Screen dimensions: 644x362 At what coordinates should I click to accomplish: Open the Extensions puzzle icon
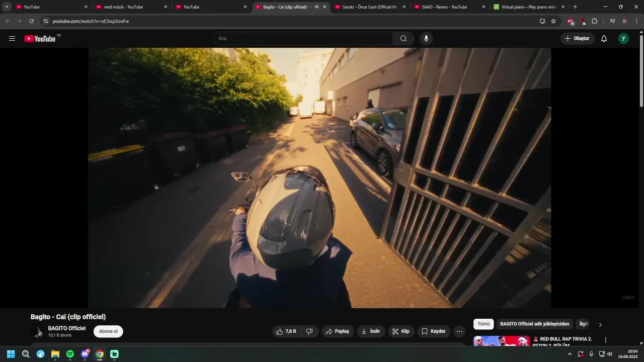click(594, 21)
